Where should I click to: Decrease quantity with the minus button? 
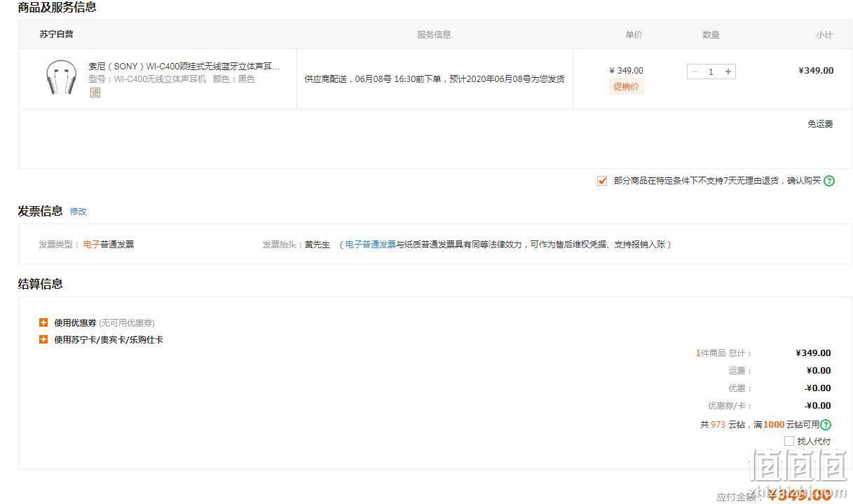(x=695, y=71)
